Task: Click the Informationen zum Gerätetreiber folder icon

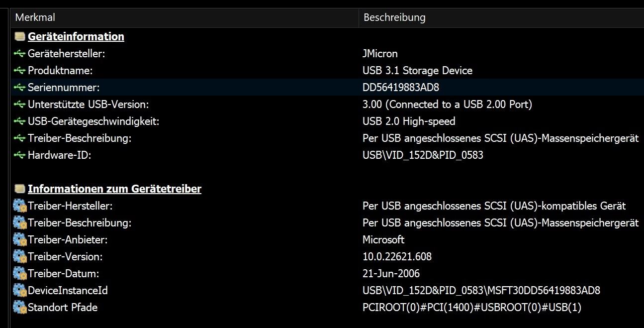Action: click(x=20, y=189)
